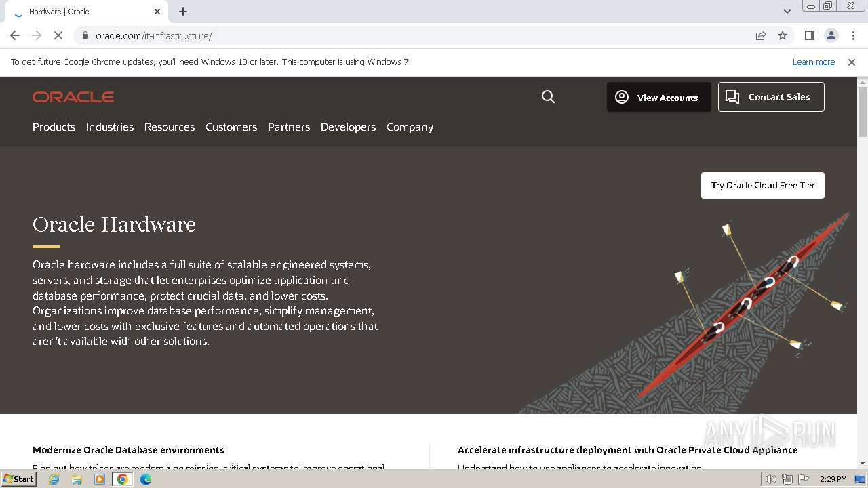Click Modernize Oracle Database environments heading

pyautogui.click(x=128, y=450)
